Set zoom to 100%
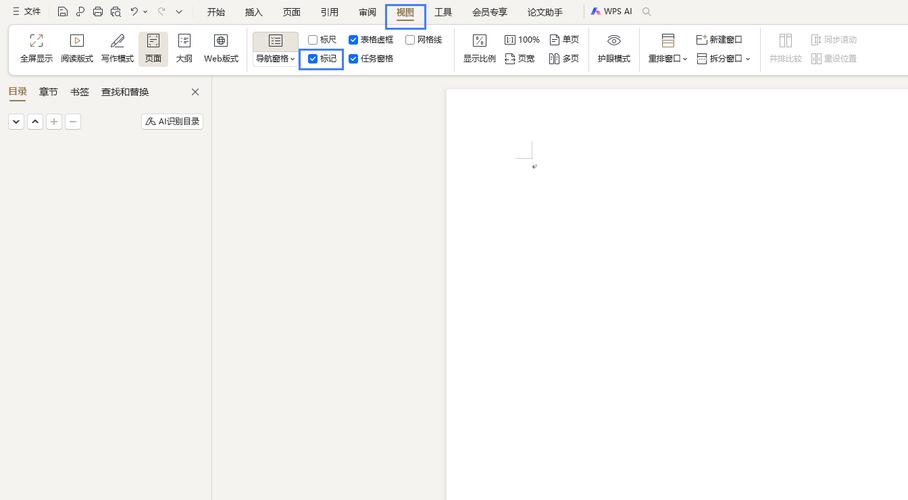Image resolution: width=908 pixels, height=500 pixels. click(x=522, y=39)
